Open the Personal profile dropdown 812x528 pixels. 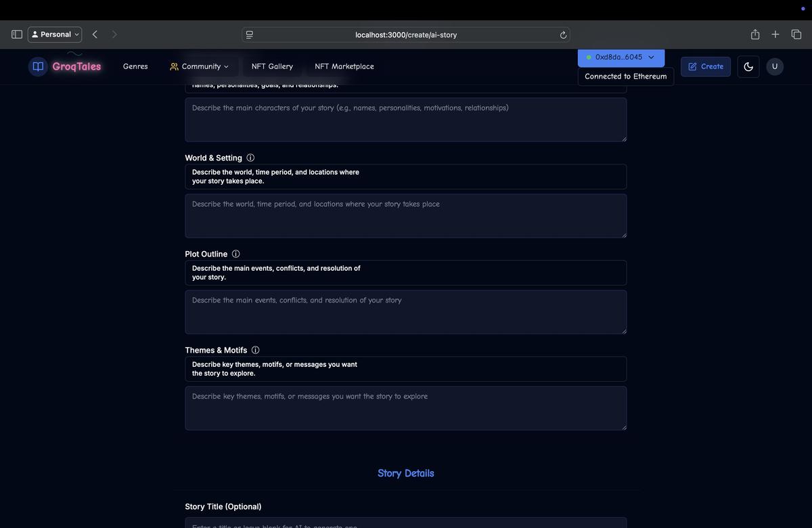54,33
